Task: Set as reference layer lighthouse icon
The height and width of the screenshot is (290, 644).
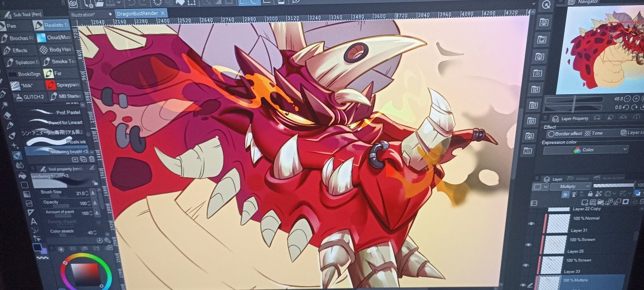Action: tap(574, 194)
